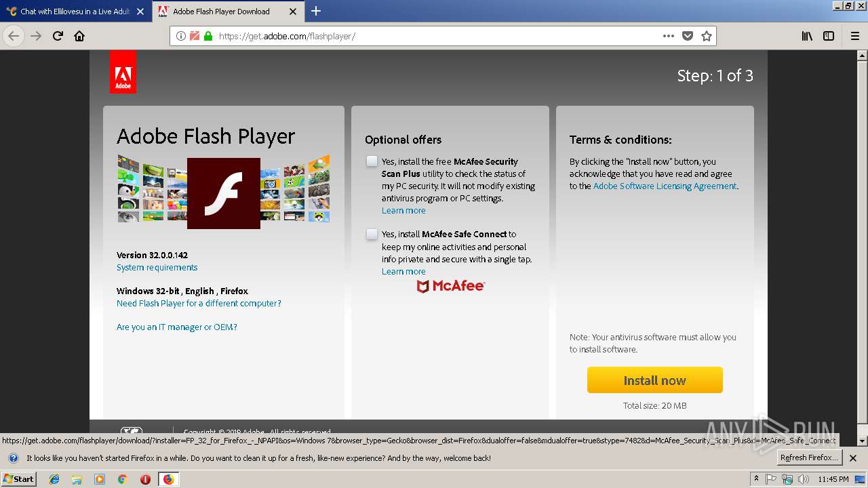This screenshot has width=868, height=488.
Task: Enable McAfee Security Scan Plus offer
Action: pyautogui.click(x=372, y=161)
